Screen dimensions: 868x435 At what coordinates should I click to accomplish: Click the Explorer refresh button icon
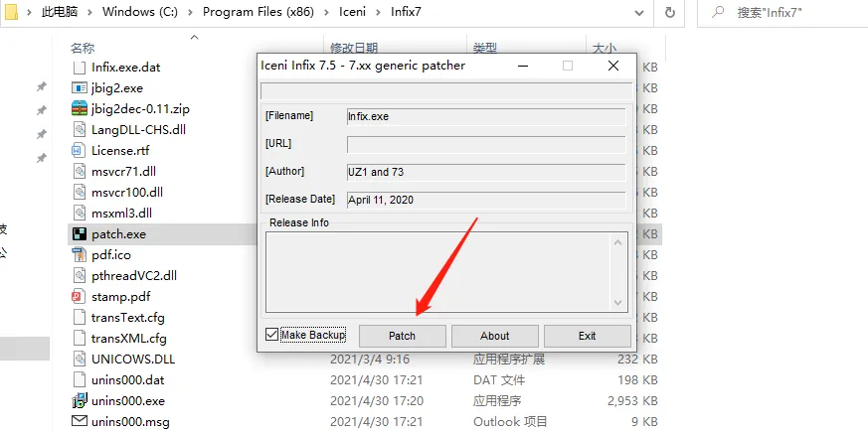point(670,12)
